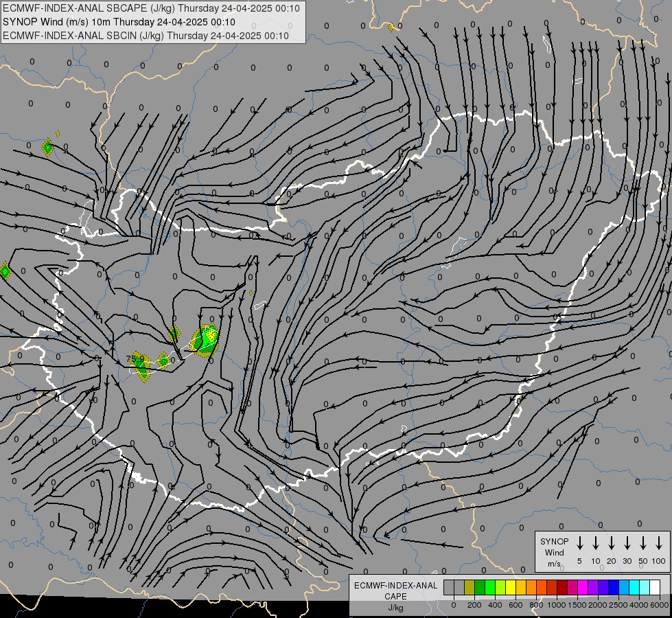Select the 20 m/s wind arrow in legend
This screenshot has height=618, width=672.
[x=612, y=543]
